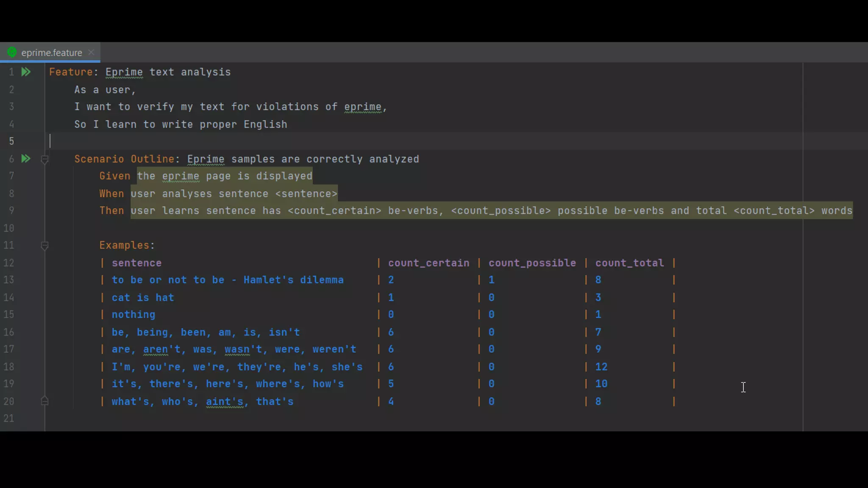Screen dimensions: 868x488
Task: Place cursor in 'cat is hat' table cell
Action: click(143, 298)
